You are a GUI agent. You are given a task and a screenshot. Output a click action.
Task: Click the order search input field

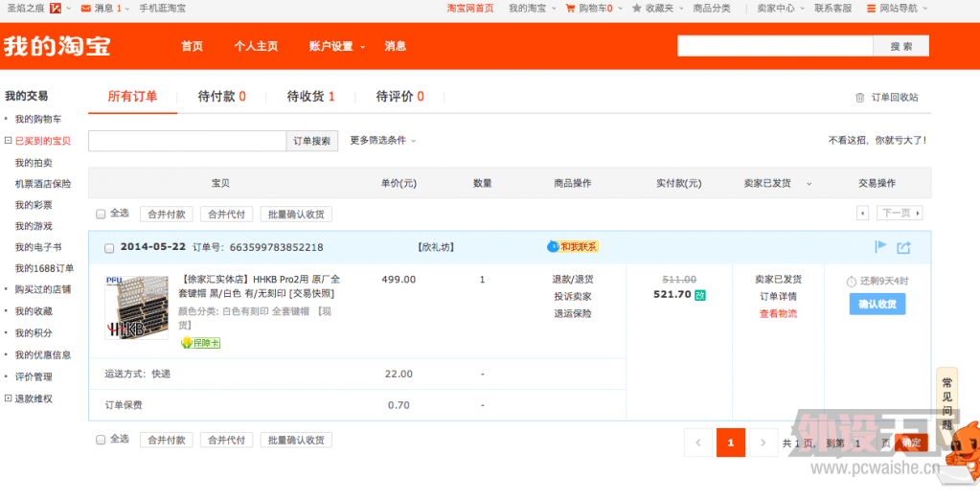(x=188, y=141)
